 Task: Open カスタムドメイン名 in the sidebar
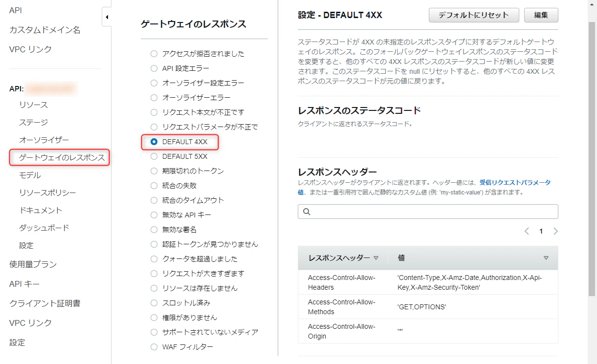pos(44,30)
